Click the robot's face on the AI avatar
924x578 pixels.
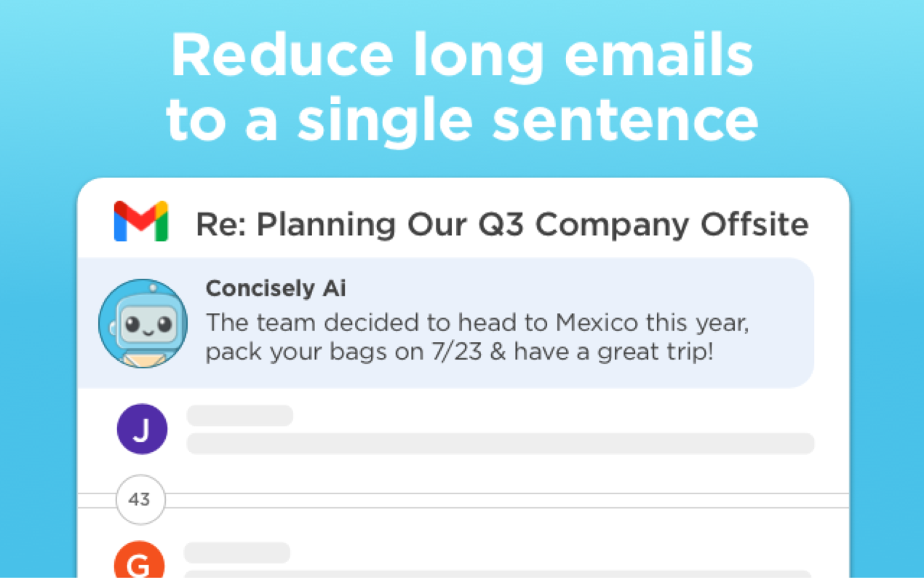pyautogui.click(x=148, y=321)
